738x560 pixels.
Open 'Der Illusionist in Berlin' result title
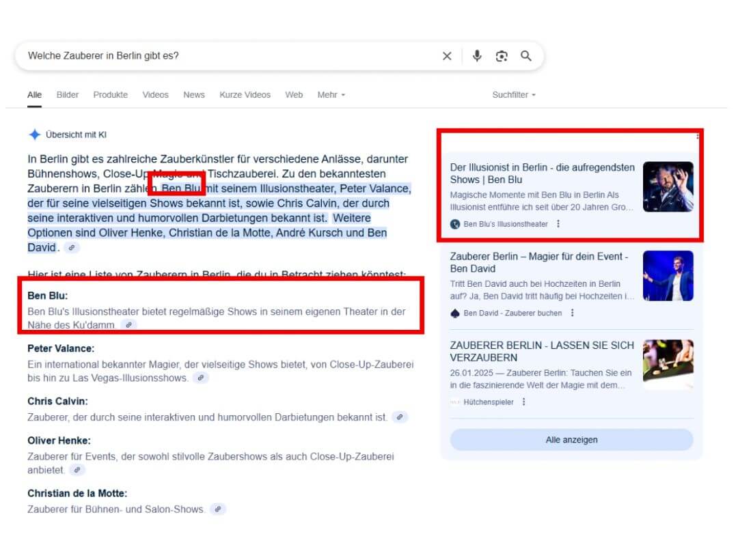542,173
